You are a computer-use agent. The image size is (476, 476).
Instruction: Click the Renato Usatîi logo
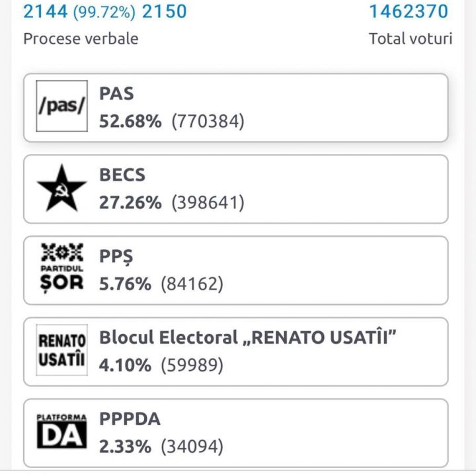[x=61, y=351]
